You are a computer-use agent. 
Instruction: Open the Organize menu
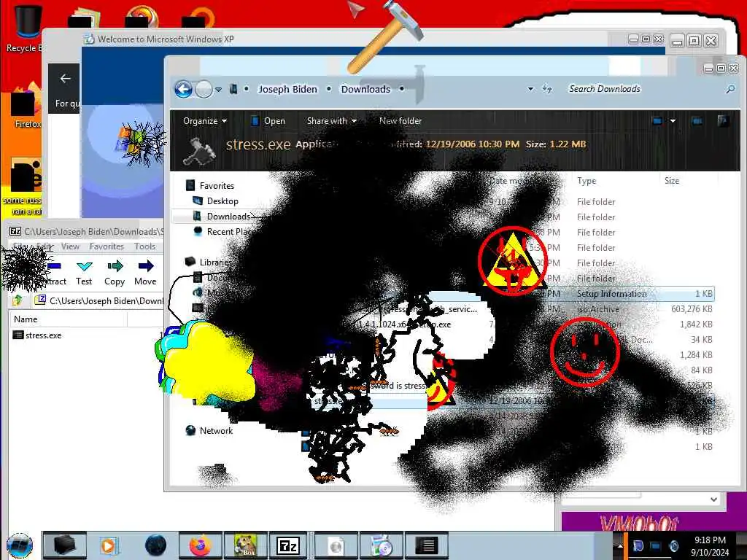(x=205, y=121)
